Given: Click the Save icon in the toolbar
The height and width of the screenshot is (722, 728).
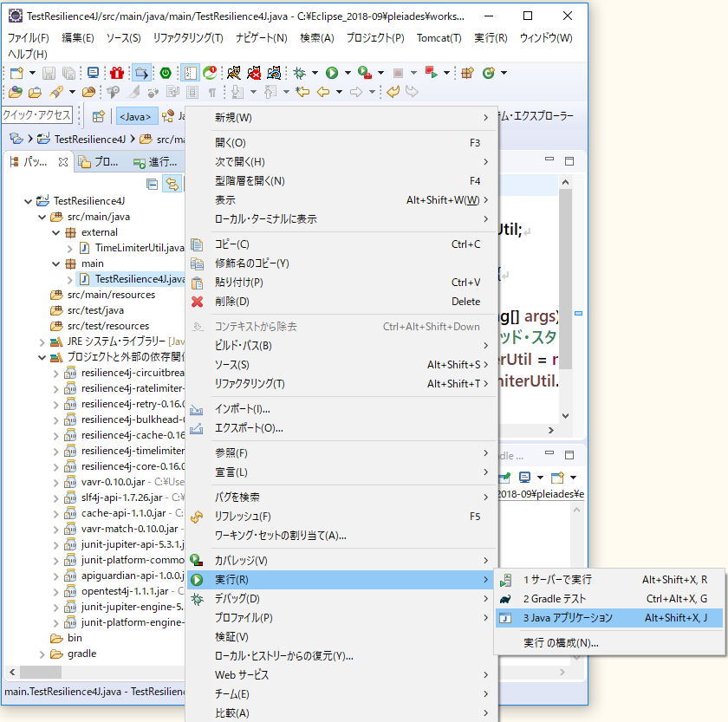Looking at the screenshot, I should [x=49, y=74].
